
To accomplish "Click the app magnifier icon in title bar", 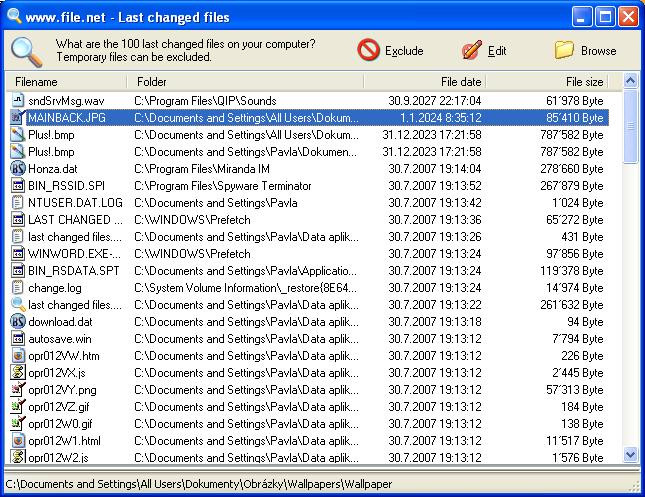I will click(14, 16).
